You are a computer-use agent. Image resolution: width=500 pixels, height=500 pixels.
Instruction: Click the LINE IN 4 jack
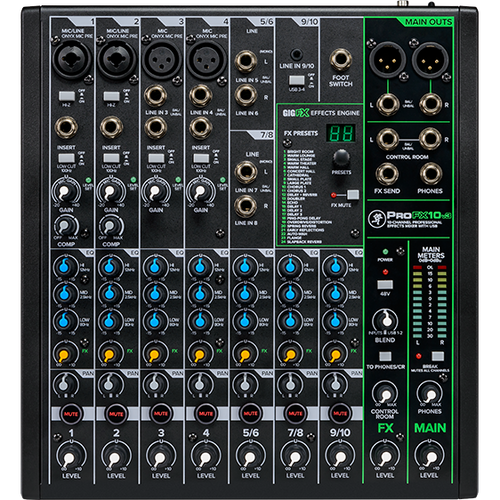[x=200, y=96]
